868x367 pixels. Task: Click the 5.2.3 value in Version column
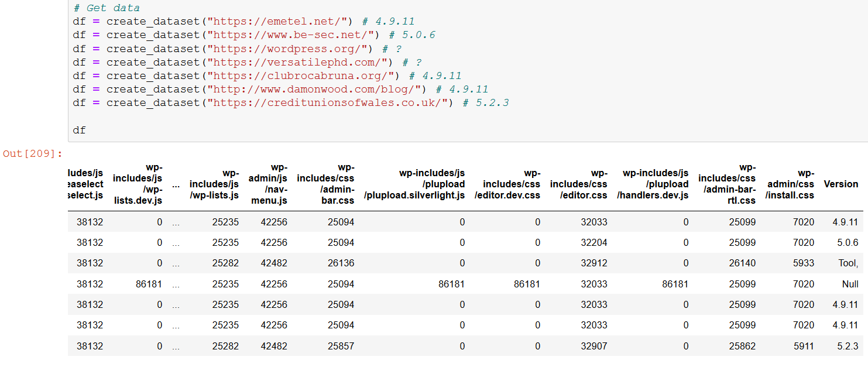click(848, 346)
